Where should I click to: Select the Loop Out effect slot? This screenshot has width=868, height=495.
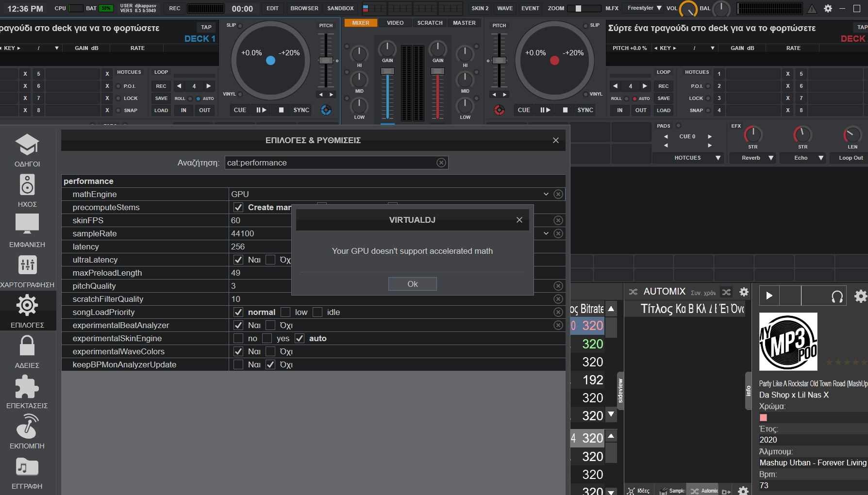(x=851, y=158)
